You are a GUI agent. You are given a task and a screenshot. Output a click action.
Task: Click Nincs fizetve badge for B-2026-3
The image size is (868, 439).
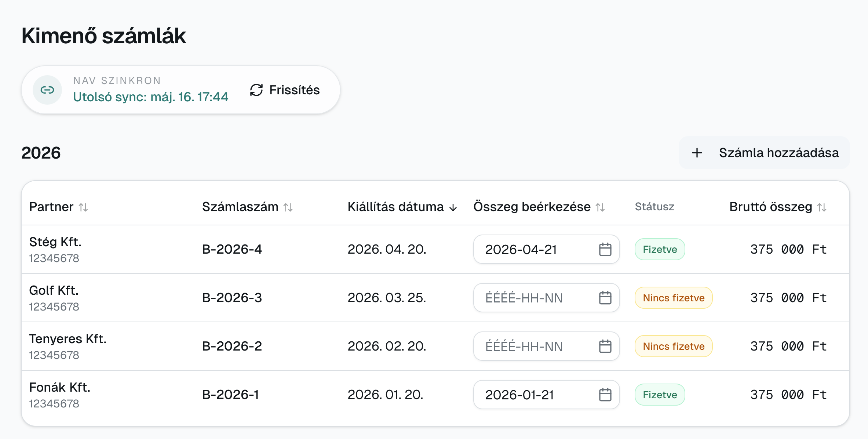(x=674, y=298)
